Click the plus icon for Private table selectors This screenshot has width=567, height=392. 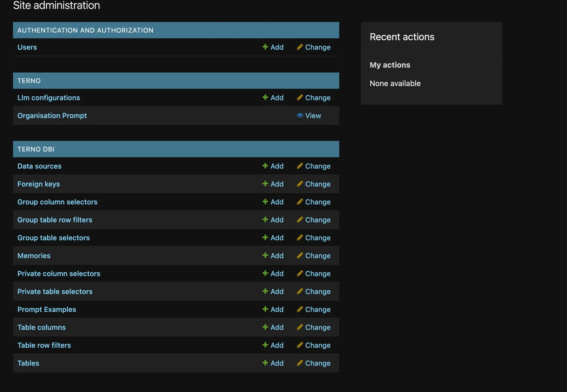265,291
